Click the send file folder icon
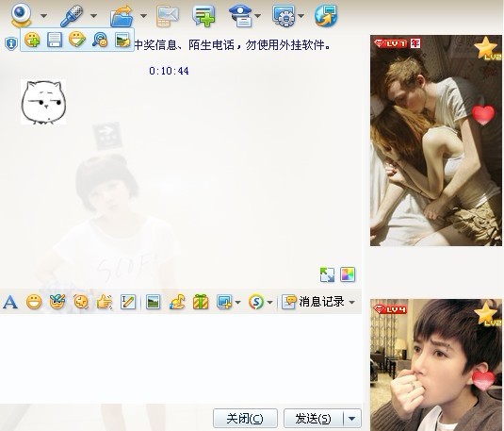This screenshot has width=504, height=431. pyautogui.click(x=122, y=16)
